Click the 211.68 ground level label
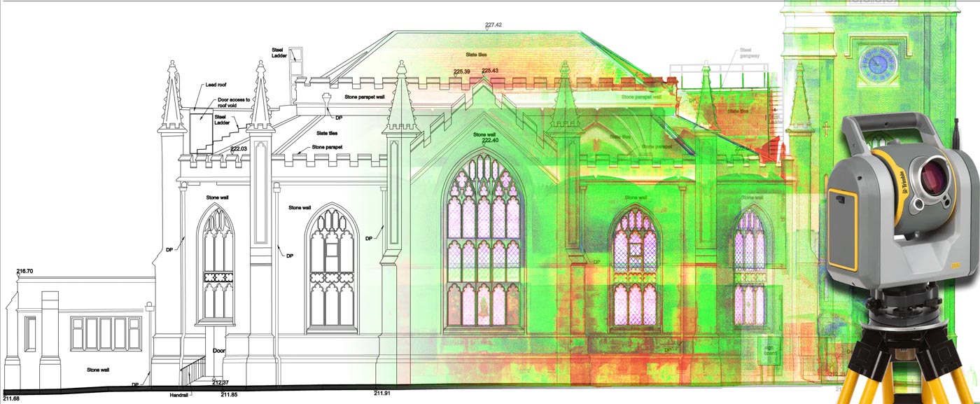Viewport: 980px width, 404px height. (11, 398)
